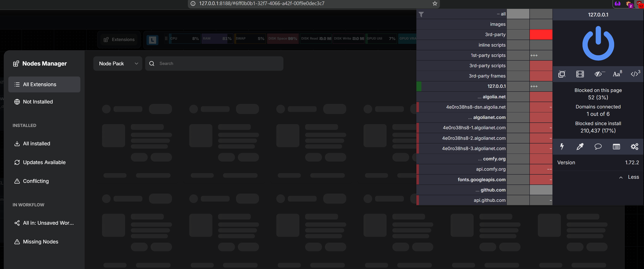Select All installed in sidebar
The height and width of the screenshot is (269, 644).
coord(44,143)
